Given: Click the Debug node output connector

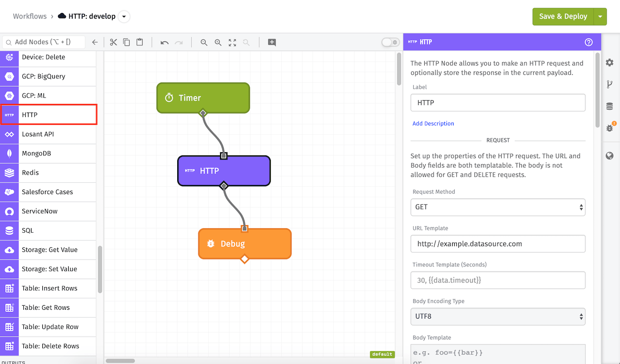Looking at the screenshot, I should click(245, 259).
